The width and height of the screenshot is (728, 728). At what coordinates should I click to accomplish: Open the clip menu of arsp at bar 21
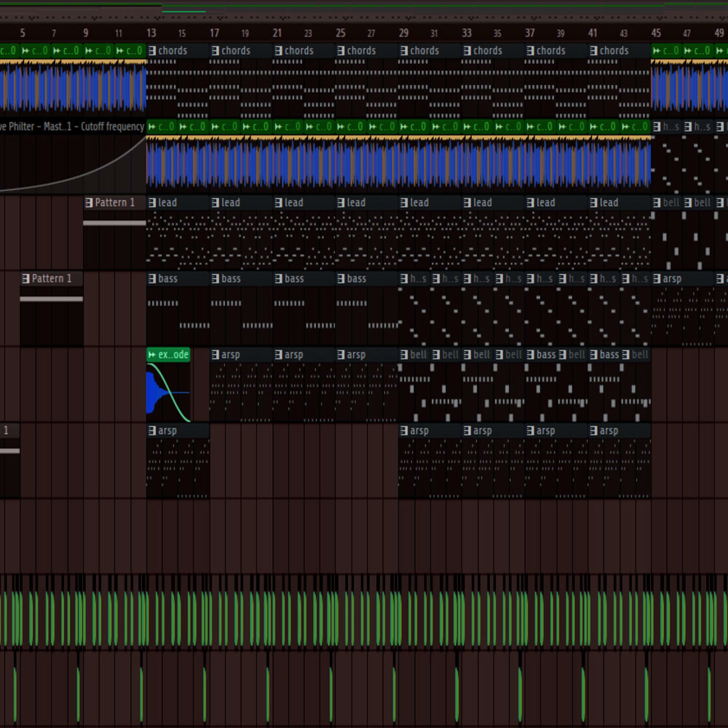[279, 355]
